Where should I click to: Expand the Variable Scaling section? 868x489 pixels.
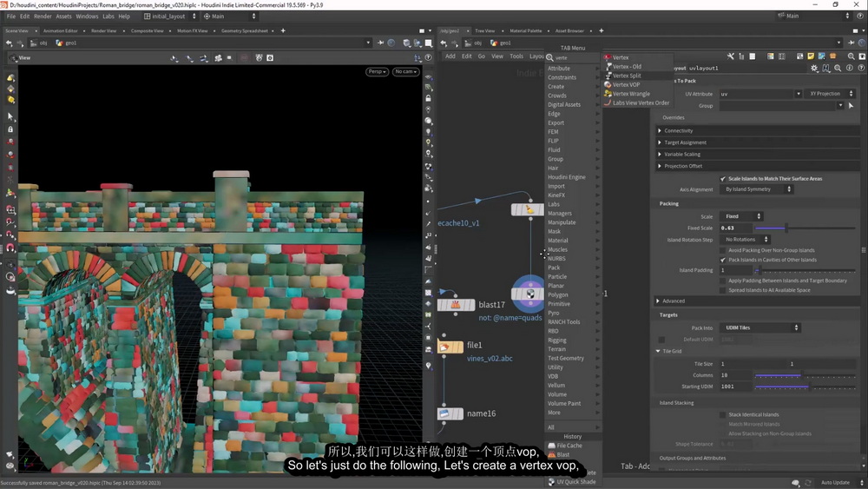point(757,154)
